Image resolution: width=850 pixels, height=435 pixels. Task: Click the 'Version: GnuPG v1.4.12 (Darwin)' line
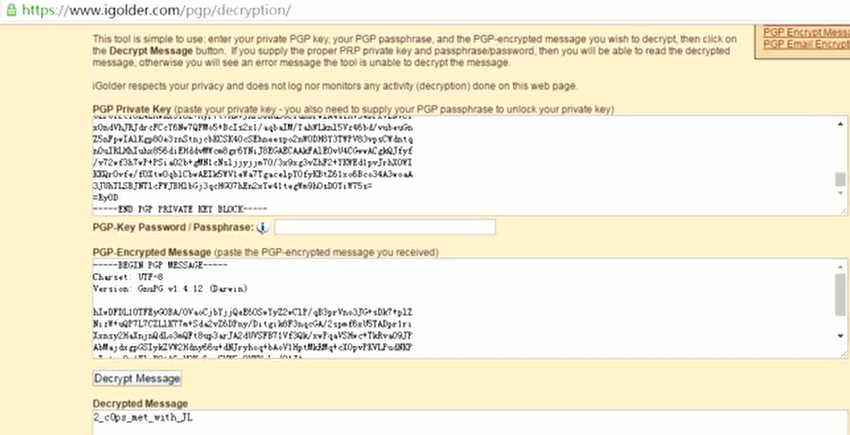[x=170, y=288]
